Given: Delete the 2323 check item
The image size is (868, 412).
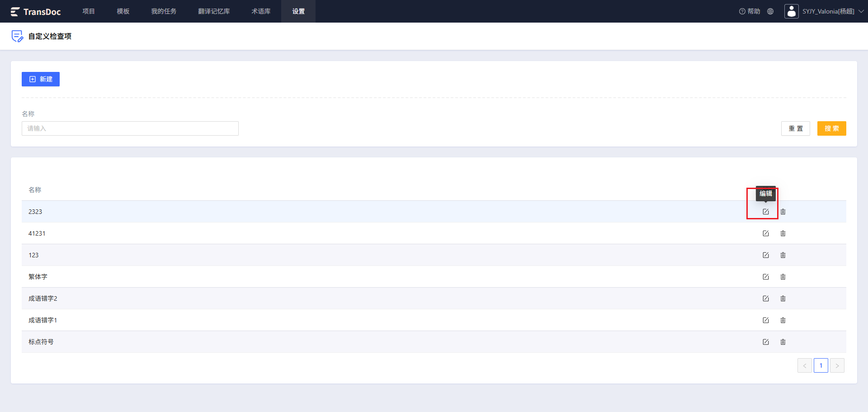Looking at the screenshot, I should (783, 212).
